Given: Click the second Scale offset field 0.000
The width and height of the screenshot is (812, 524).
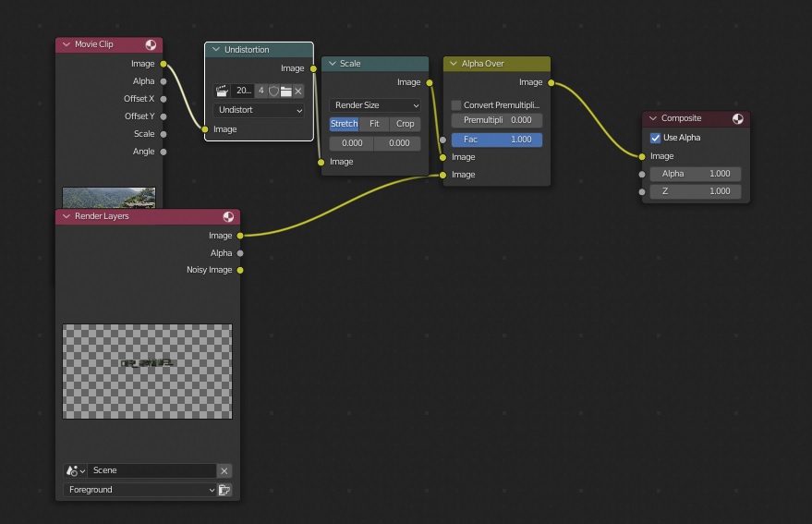Looking at the screenshot, I should pyautogui.click(x=398, y=143).
